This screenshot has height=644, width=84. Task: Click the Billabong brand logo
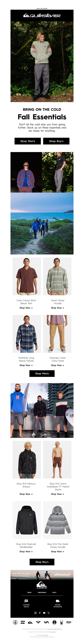pos(23,622)
